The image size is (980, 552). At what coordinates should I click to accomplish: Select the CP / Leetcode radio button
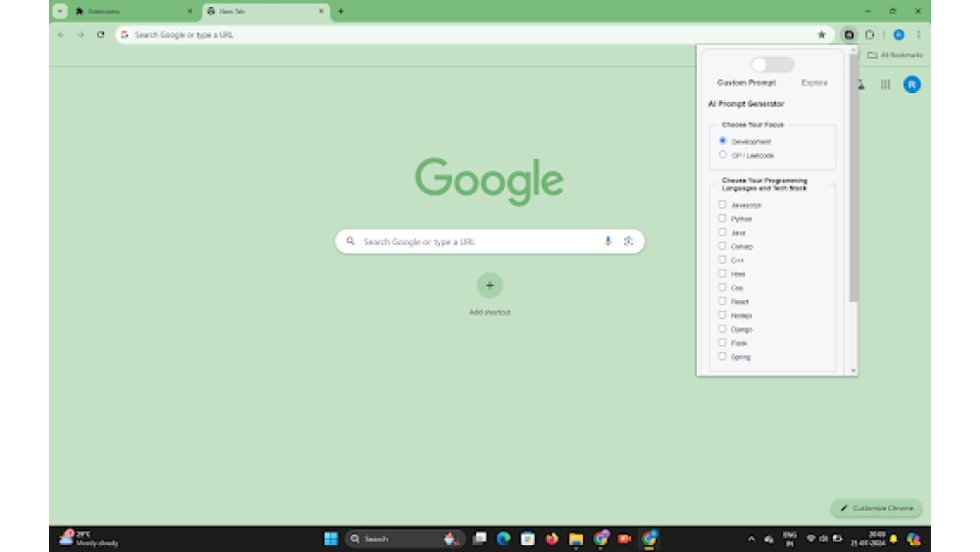click(x=722, y=154)
